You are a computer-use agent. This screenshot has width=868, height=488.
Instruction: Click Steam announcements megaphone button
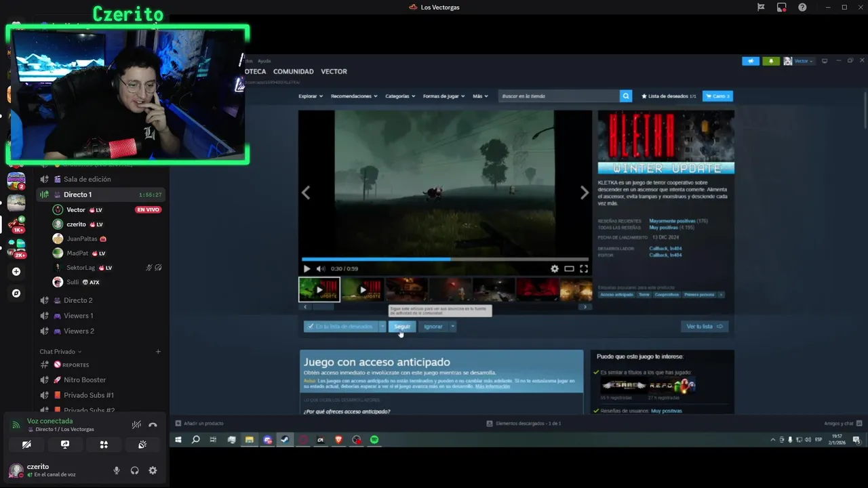751,61
